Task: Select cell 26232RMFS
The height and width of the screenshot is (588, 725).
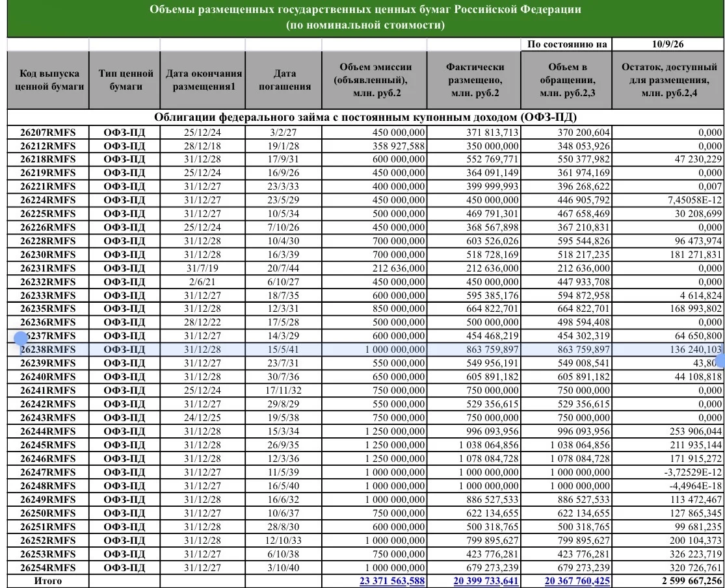Action: 48,282
